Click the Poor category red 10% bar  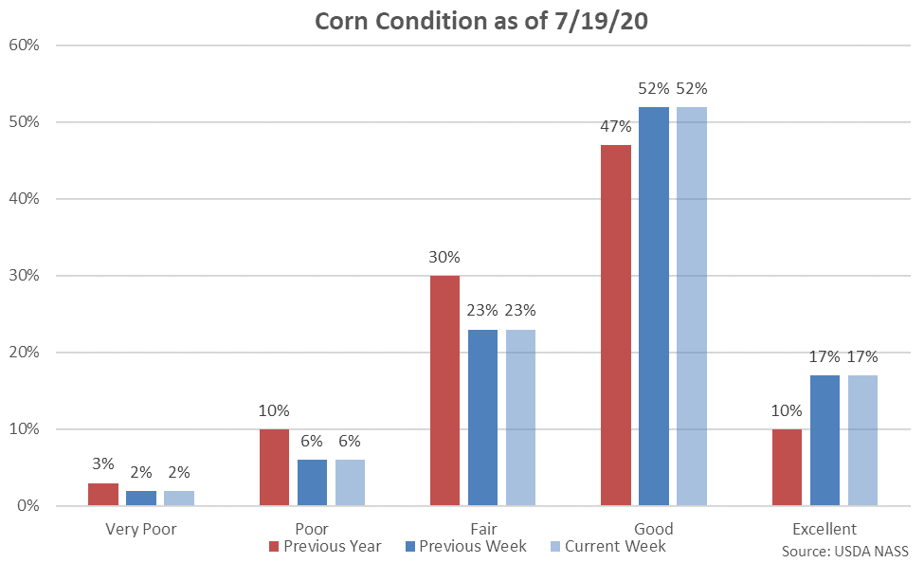tap(274, 467)
